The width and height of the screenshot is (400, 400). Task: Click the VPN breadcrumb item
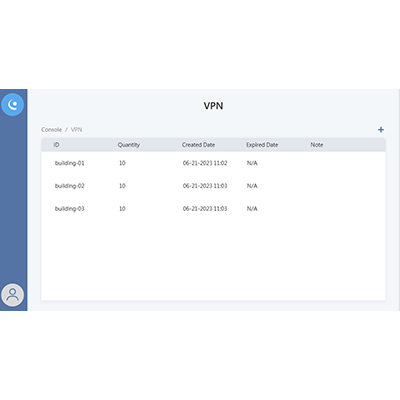point(76,129)
